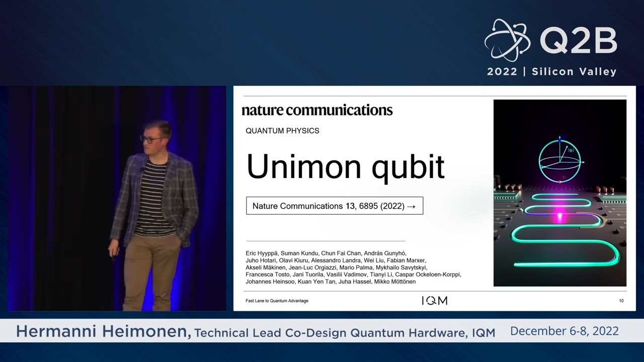
Task: Click the 2022 | Silicon Valley text
Action: 552,71
